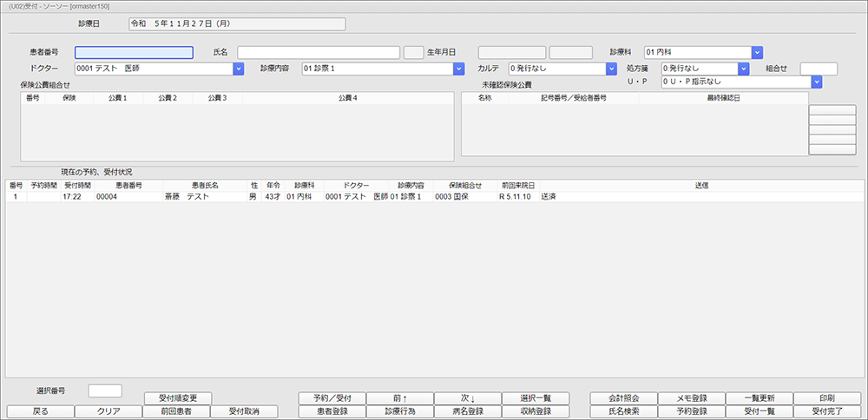The height and width of the screenshot is (420, 868).
Task: Open the 選択一覧 button
Action: click(x=536, y=397)
